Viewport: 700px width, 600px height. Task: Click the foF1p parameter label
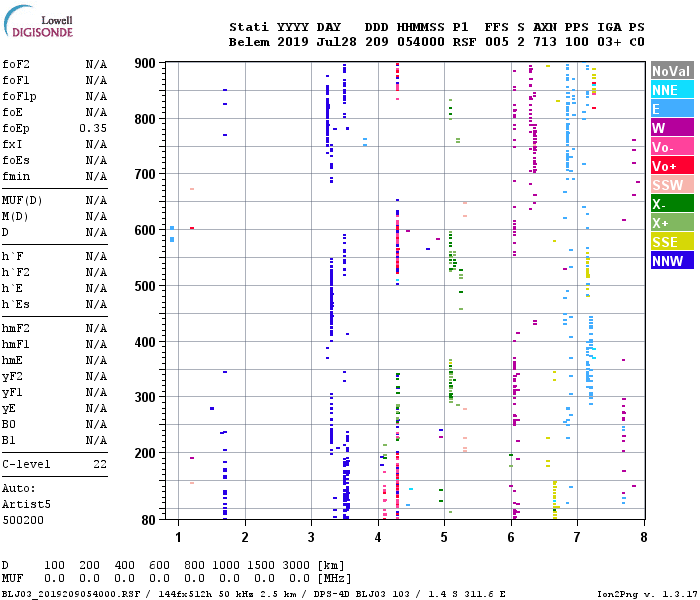[19, 96]
